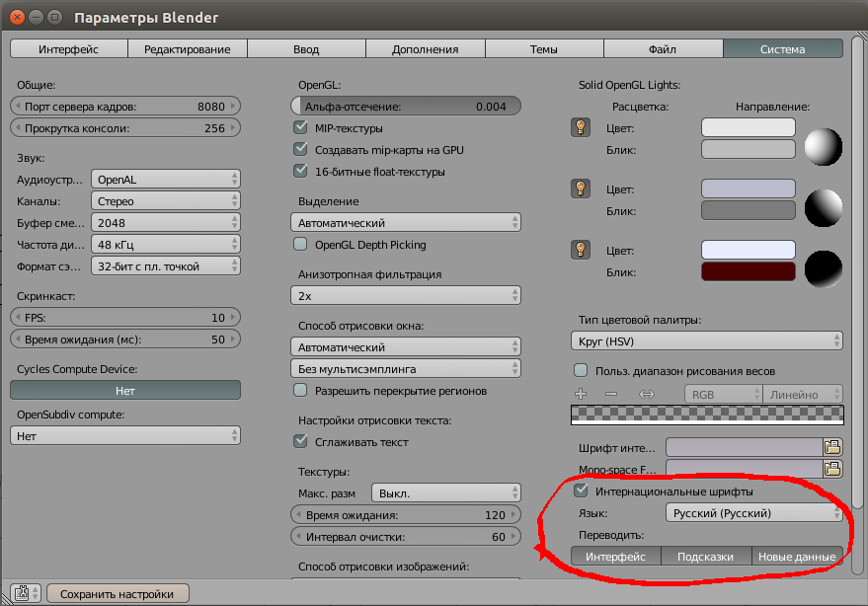Click Прокрутка консоли value field

tap(125, 127)
